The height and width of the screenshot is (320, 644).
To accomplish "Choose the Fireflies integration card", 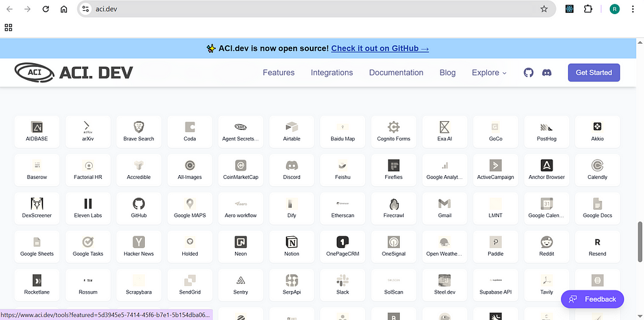I will pyautogui.click(x=393, y=170).
